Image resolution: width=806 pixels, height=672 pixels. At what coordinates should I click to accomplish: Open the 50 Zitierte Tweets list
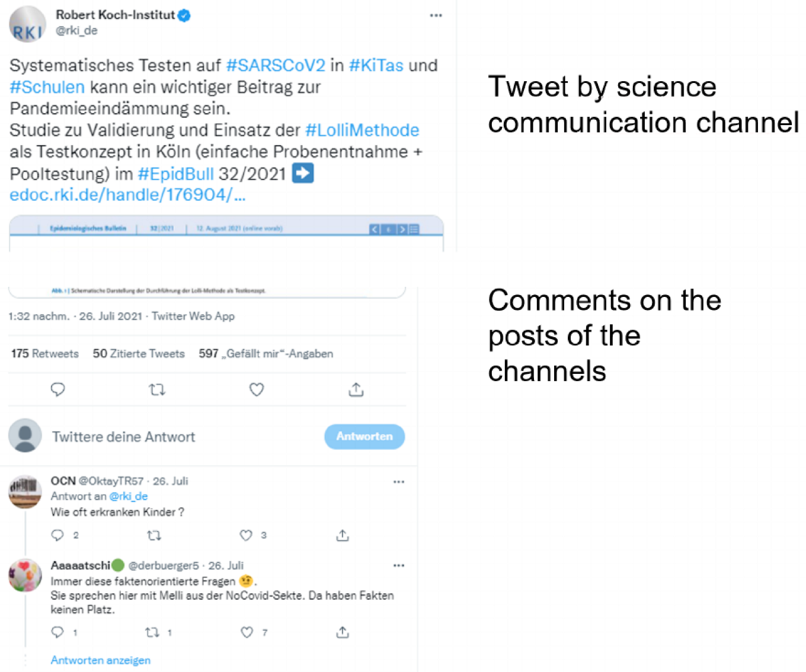coord(139,354)
